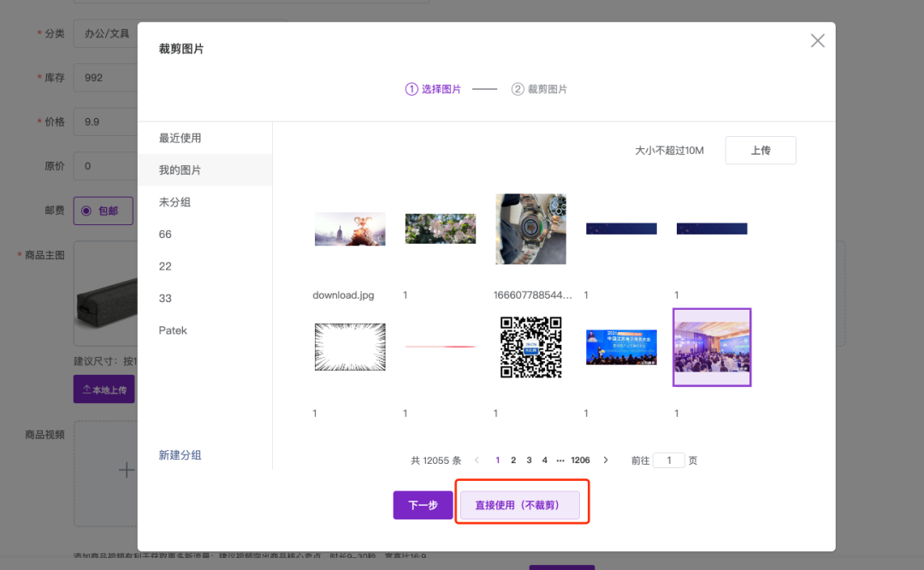Close the 裁剪图片 dialog
This screenshot has width=924, height=570.
pyautogui.click(x=817, y=41)
